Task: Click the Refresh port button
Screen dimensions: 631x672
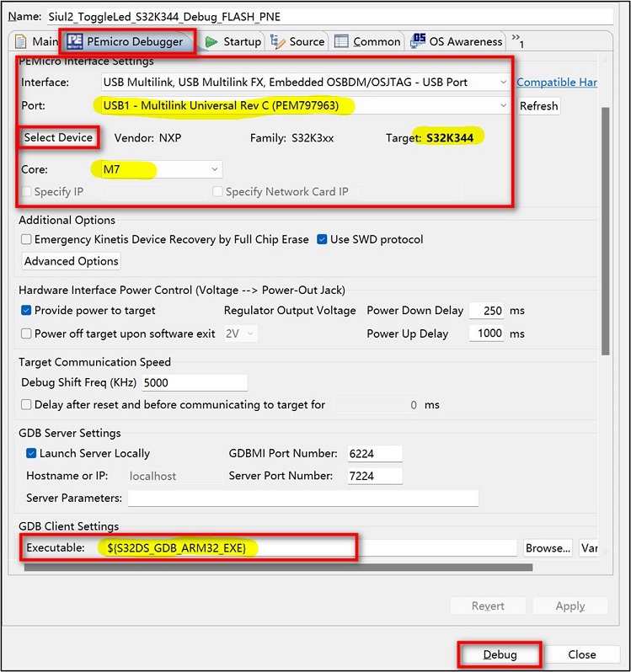Action: click(x=539, y=106)
